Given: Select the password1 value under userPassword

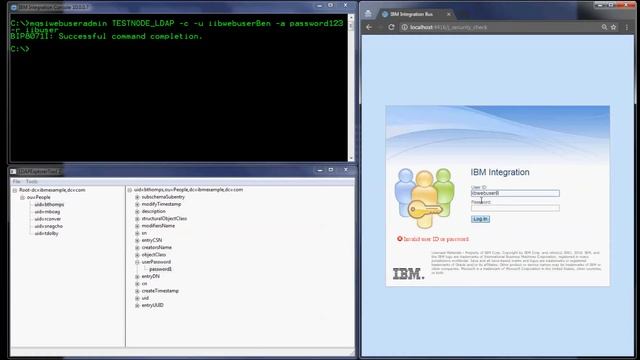Looking at the screenshot, I should pyautogui.click(x=160, y=269).
